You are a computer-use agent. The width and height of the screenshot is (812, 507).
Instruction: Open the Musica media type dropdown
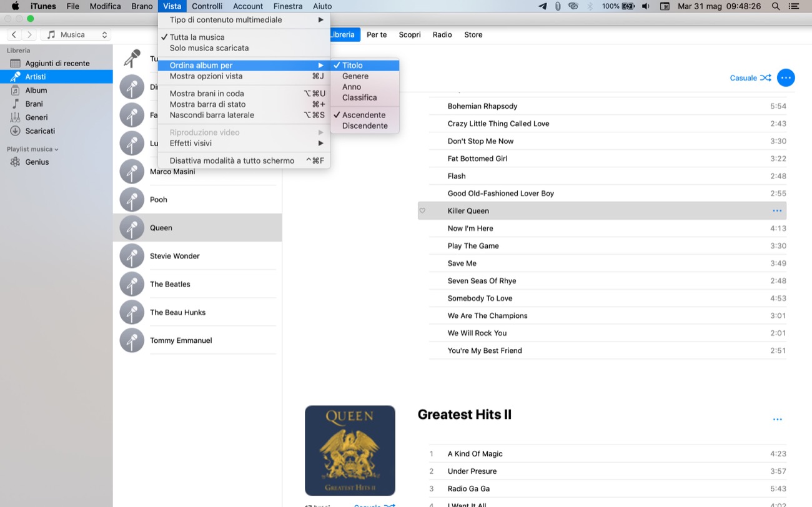76,35
